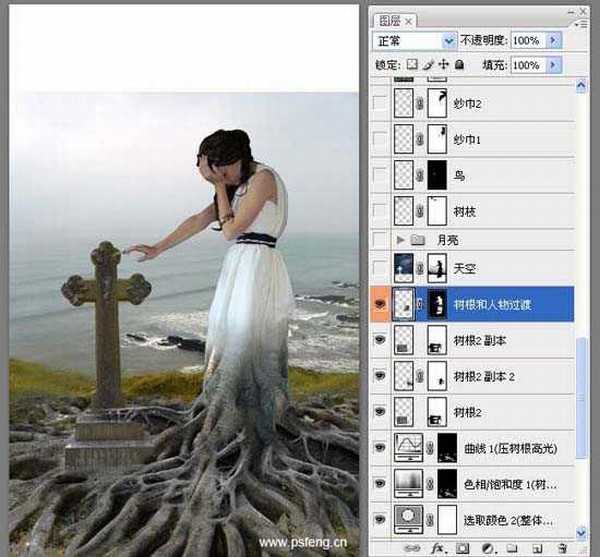The width and height of the screenshot is (600, 557).
Task: Click the add layer mask icon
Action: pyautogui.click(x=463, y=548)
